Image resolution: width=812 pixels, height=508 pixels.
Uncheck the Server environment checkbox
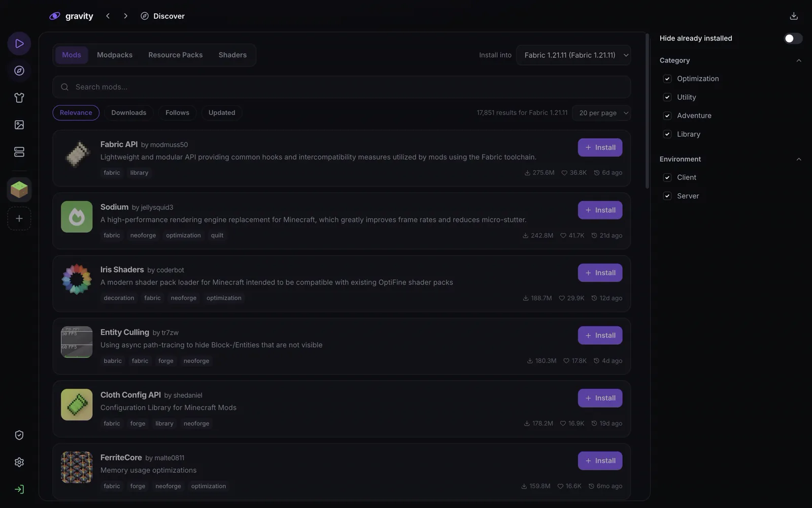(667, 196)
